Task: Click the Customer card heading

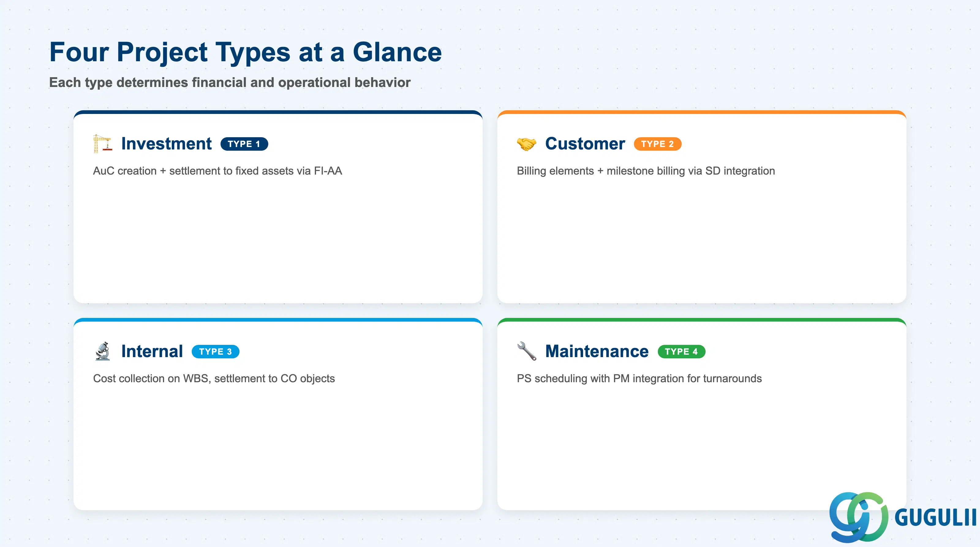Action: pos(585,143)
